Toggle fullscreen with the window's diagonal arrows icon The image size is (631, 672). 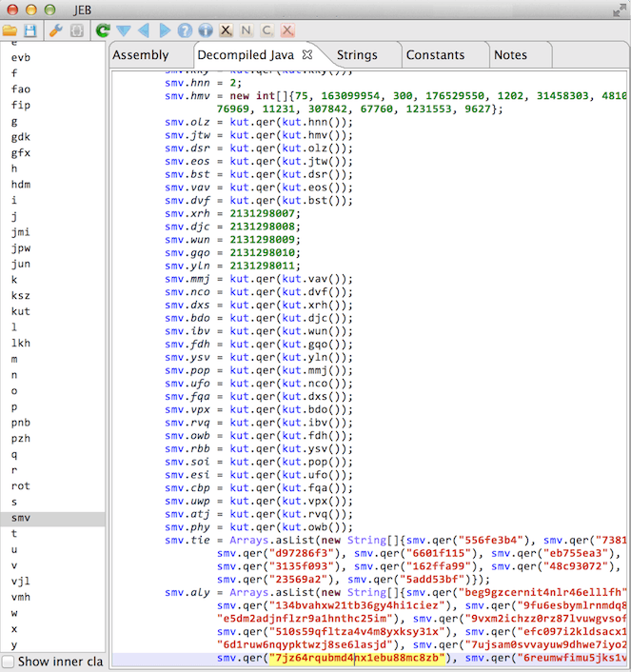tap(620, 10)
